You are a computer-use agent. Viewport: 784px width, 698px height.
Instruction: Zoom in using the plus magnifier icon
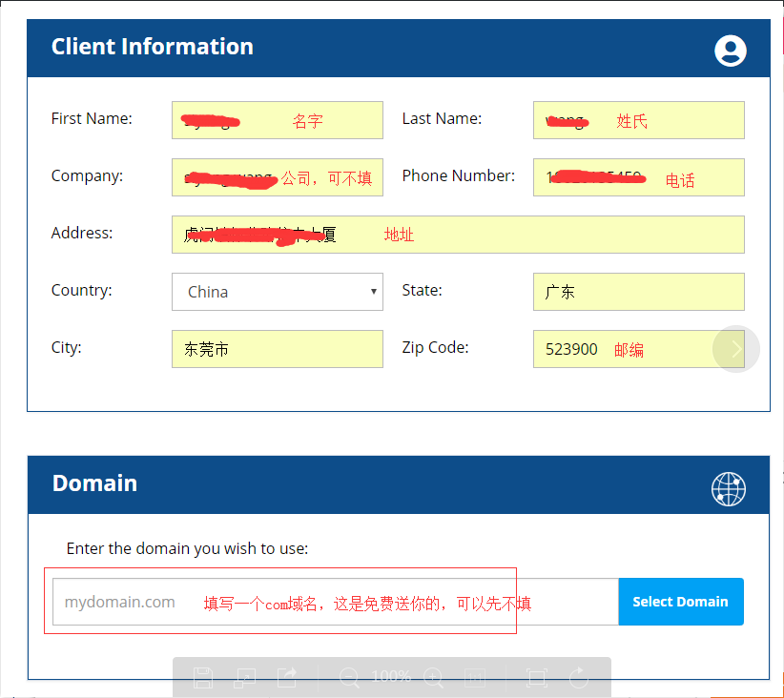pyautogui.click(x=434, y=678)
